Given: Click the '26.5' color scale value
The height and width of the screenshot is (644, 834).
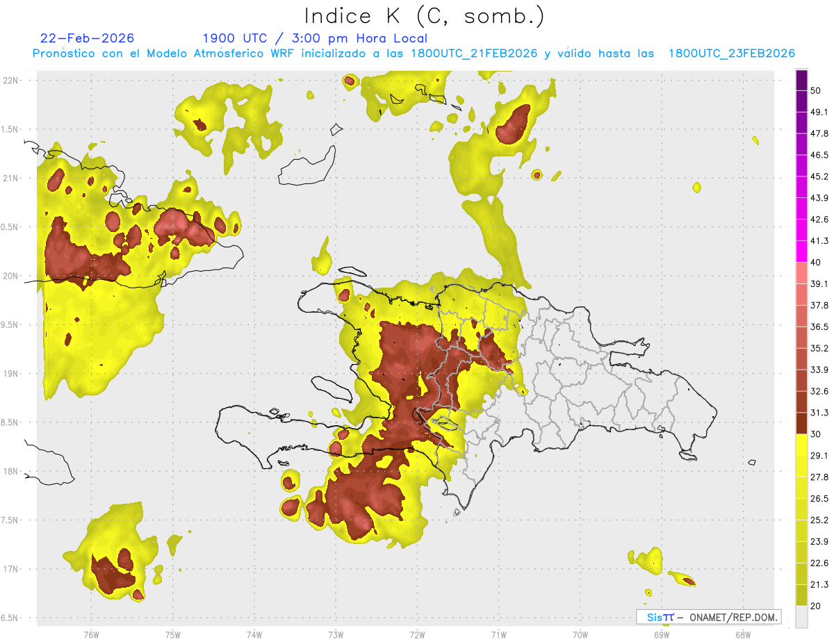Looking at the screenshot, I should pos(819,499).
